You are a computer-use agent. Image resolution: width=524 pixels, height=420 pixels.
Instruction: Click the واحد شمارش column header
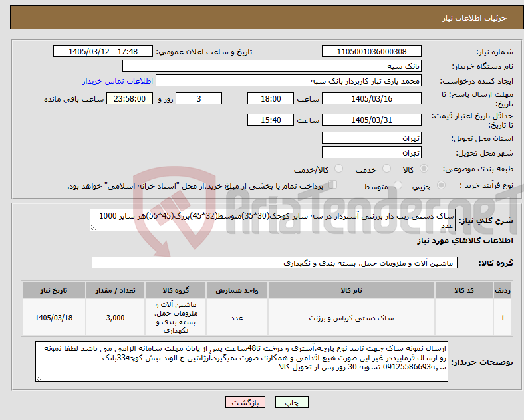(237, 290)
